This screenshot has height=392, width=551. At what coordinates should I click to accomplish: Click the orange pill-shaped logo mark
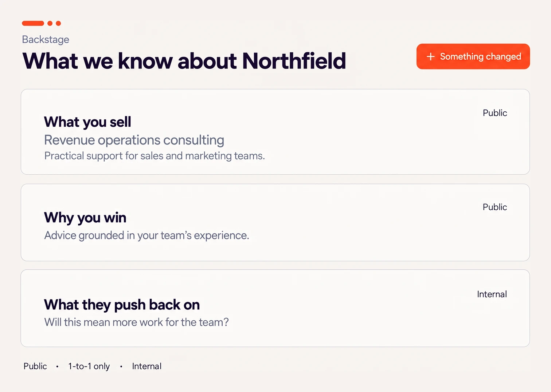coord(33,23)
